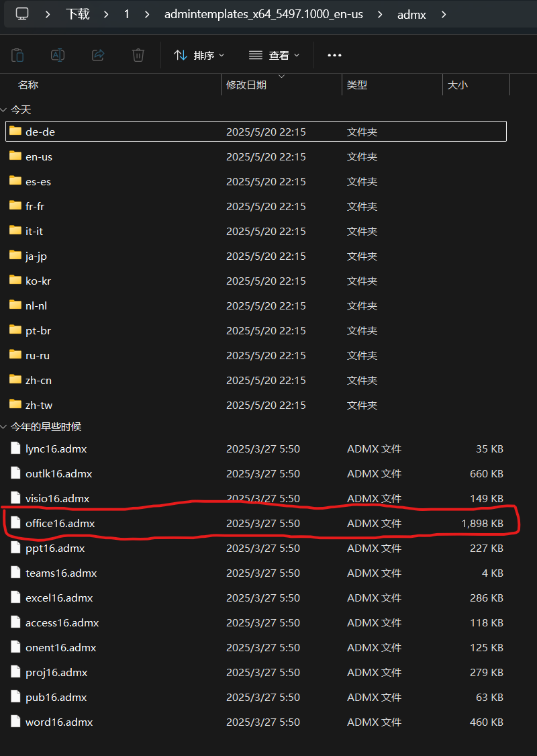The width and height of the screenshot is (537, 756).
Task: Open the three-dots more options menu
Action: (334, 55)
